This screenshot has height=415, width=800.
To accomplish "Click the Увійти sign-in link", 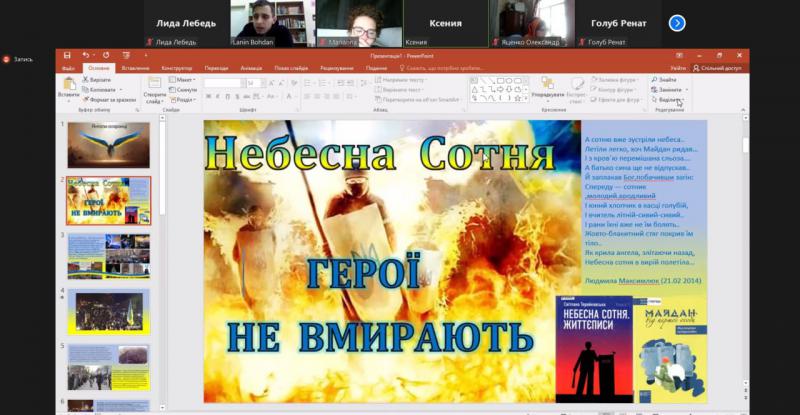I will pyautogui.click(x=678, y=68).
